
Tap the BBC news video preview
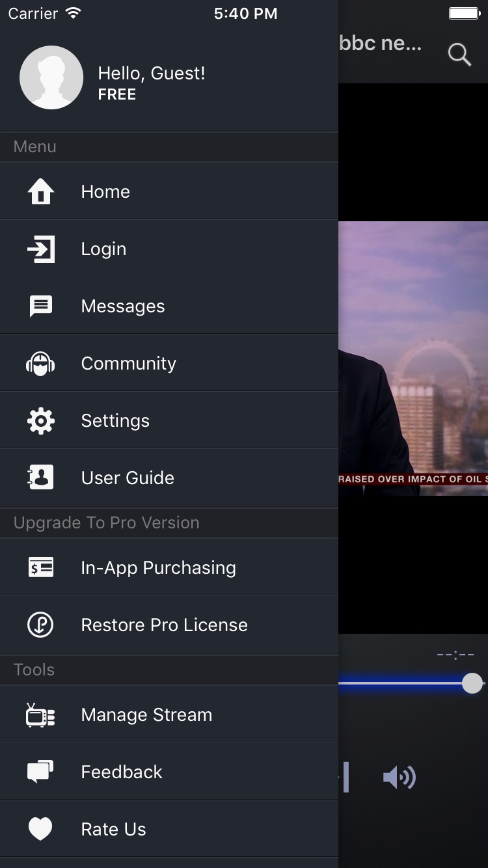[413, 358]
